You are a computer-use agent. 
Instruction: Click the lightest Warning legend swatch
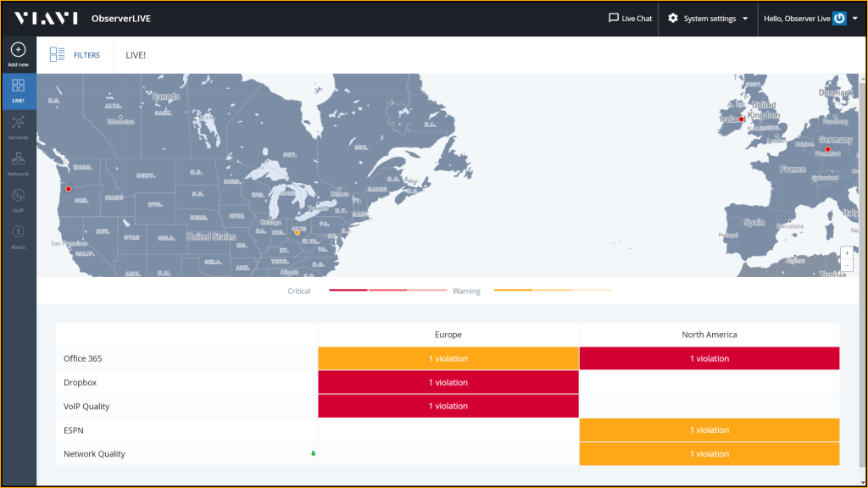coord(593,290)
